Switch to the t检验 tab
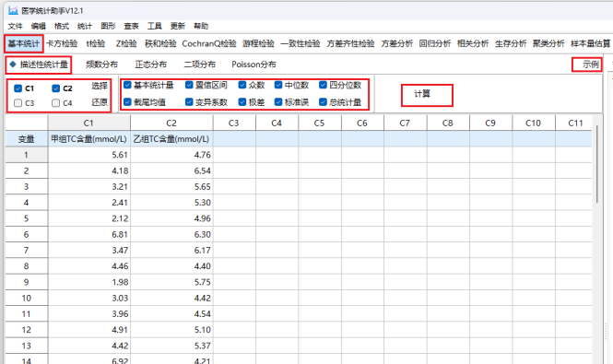This screenshot has width=613, height=364. click(95, 43)
